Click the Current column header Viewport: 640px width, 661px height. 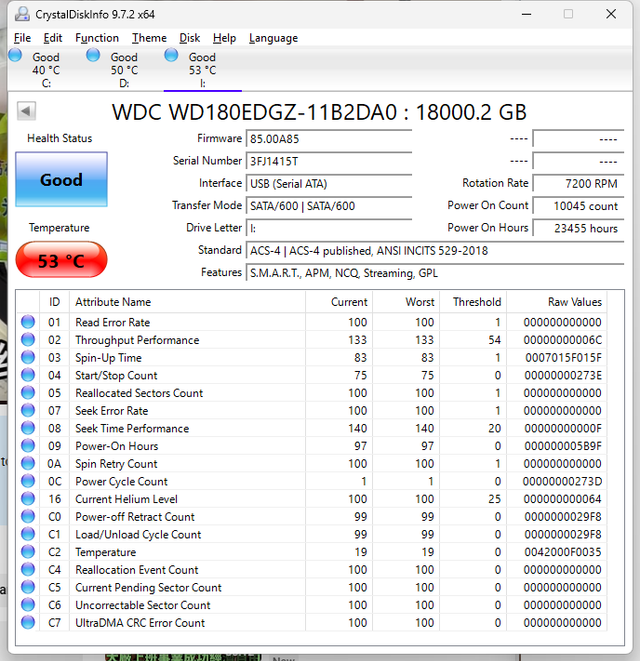point(339,302)
